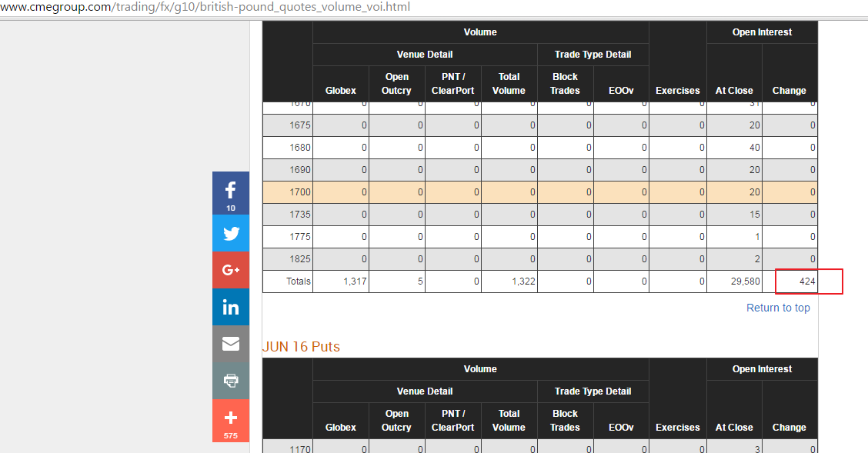This screenshot has width=868, height=453.
Task: Click Open Outcry header in upper table
Action: click(396, 84)
